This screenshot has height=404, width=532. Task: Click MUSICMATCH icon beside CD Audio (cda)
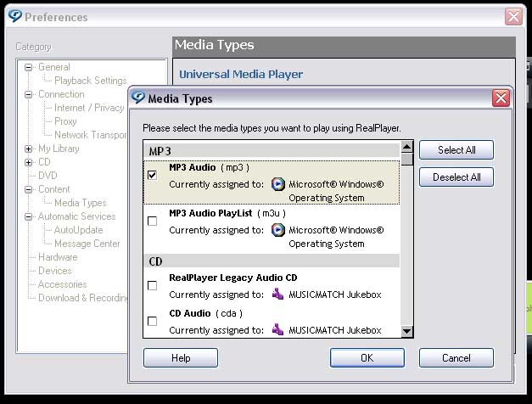pyautogui.click(x=277, y=329)
